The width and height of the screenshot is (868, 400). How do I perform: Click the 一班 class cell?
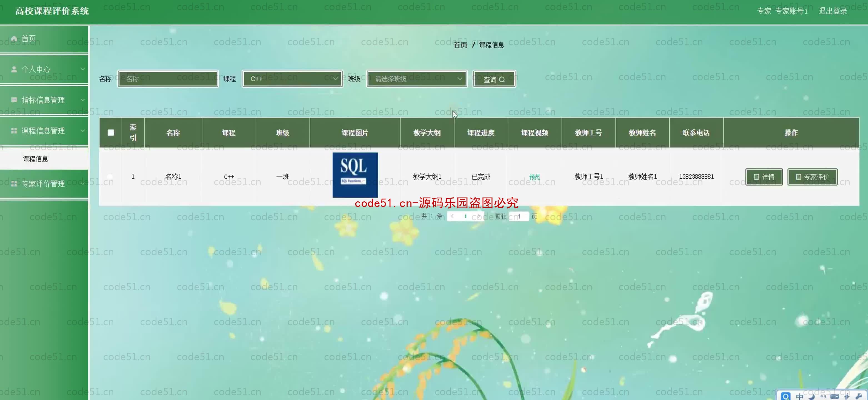click(283, 177)
